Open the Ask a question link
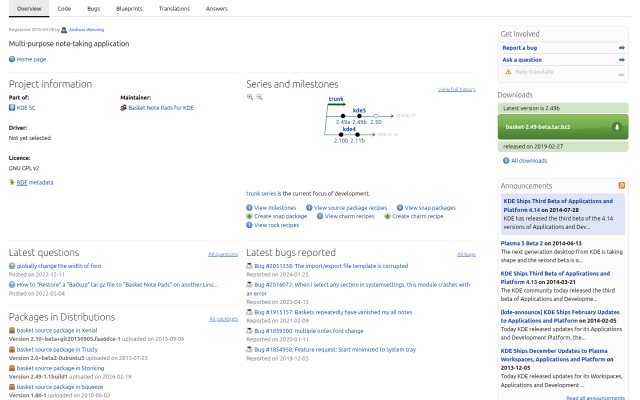Viewport: 640px width, 400px height. (x=522, y=60)
